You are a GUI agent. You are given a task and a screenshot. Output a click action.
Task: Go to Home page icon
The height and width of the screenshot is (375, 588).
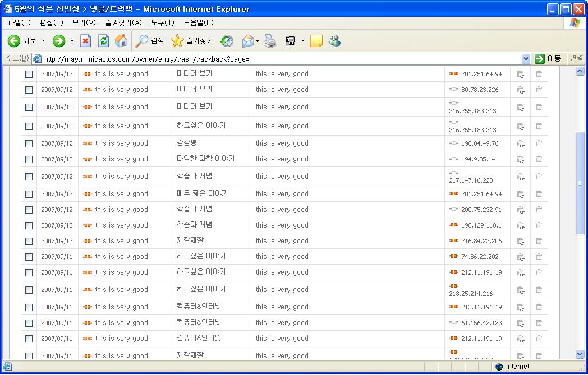point(121,41)
